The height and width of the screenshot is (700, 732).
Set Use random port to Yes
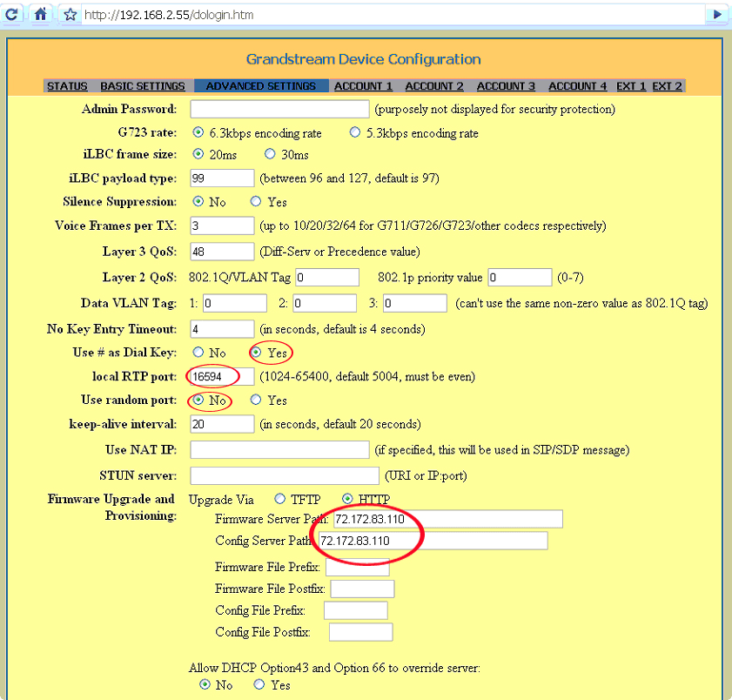pos(255,400)
